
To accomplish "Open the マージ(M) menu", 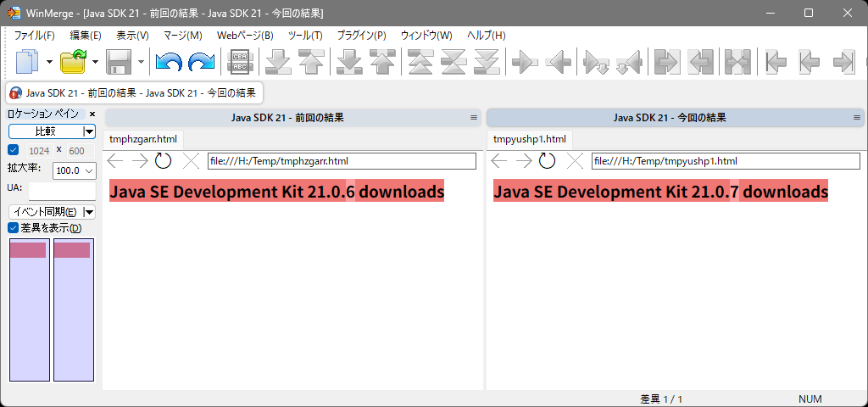I will 183,36.
